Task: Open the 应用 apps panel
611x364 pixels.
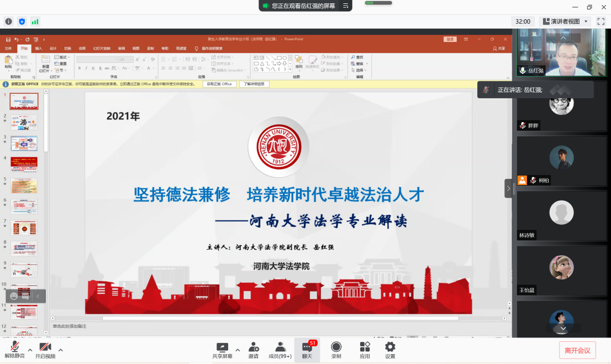Action: [365, 350]
